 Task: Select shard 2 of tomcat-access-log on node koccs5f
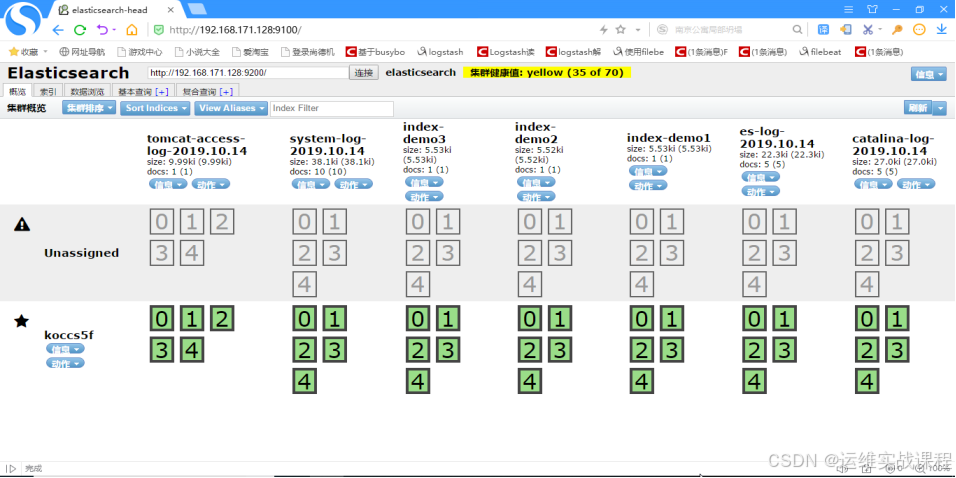[x=222, y=318]
